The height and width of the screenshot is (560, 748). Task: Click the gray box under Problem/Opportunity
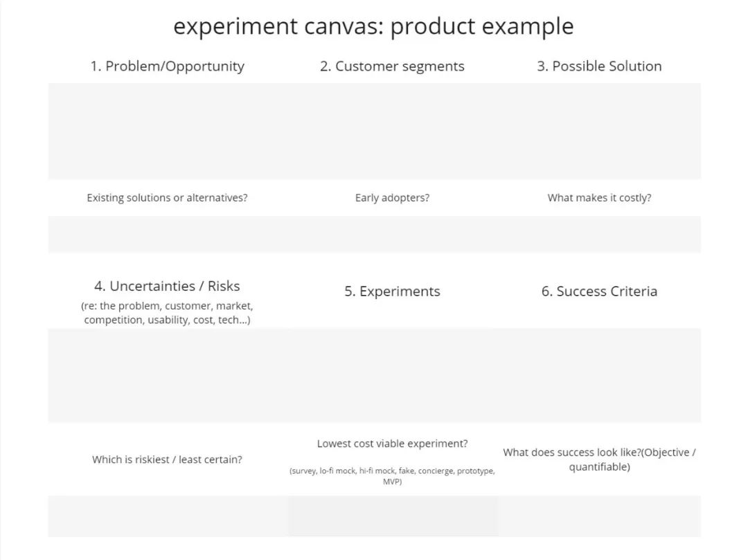click(168, 131)
